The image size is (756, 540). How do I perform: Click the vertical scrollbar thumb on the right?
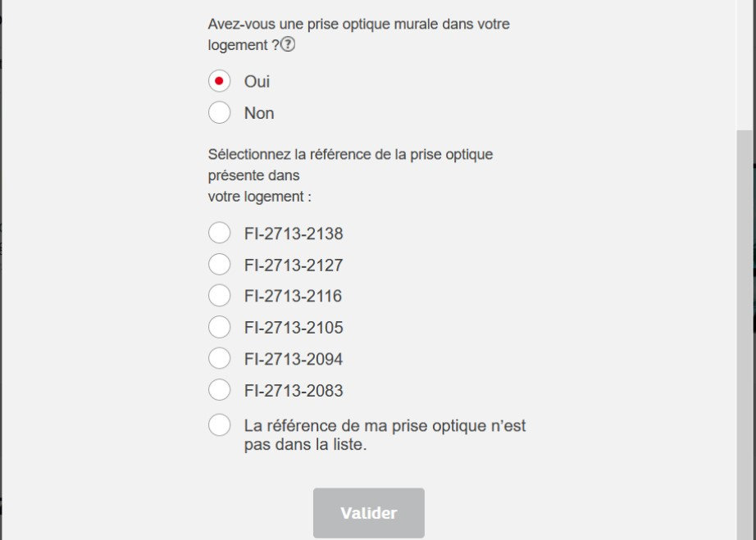pyautogui.click(x=745, y=328)
